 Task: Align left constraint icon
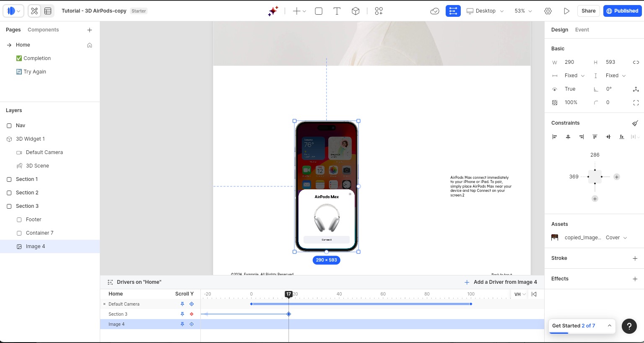[x=555, y=136]
